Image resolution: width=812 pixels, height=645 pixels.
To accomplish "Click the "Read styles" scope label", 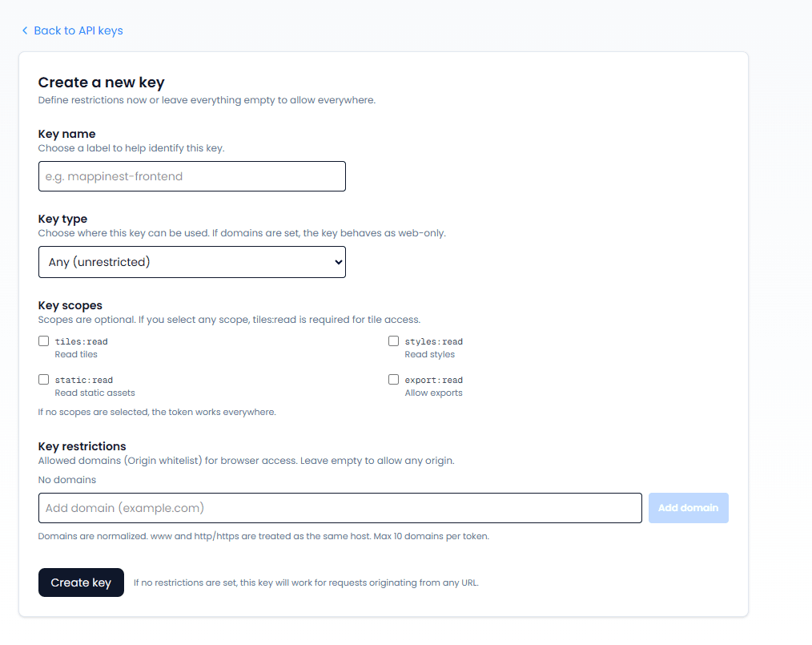I will pyautogui.click(x=429, y=353).
